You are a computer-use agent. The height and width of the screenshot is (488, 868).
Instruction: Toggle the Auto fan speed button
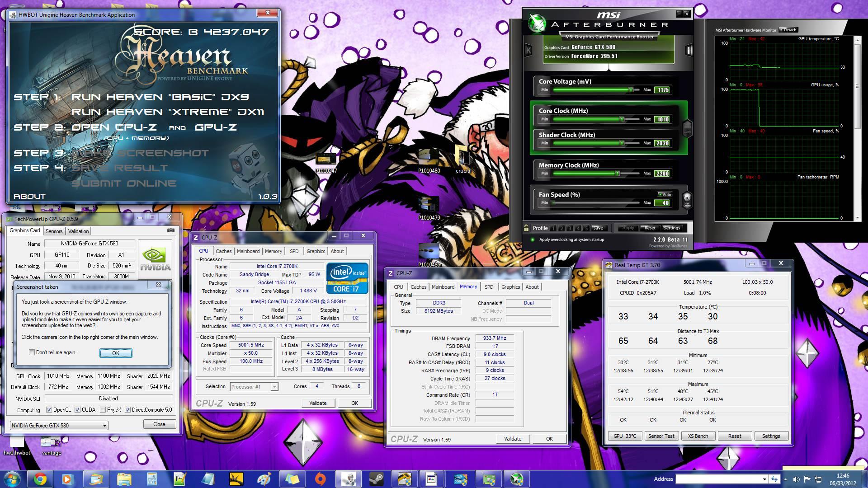[x=664, y=195]
